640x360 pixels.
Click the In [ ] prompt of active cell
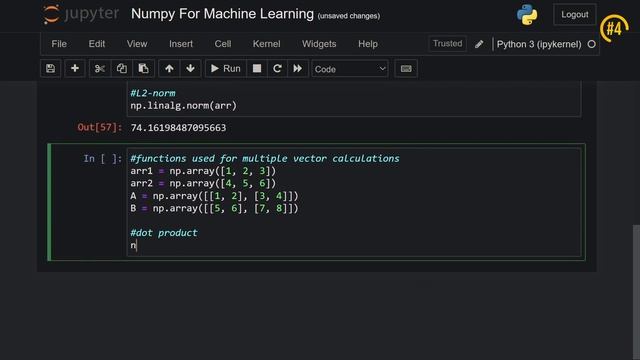(102, 158)
